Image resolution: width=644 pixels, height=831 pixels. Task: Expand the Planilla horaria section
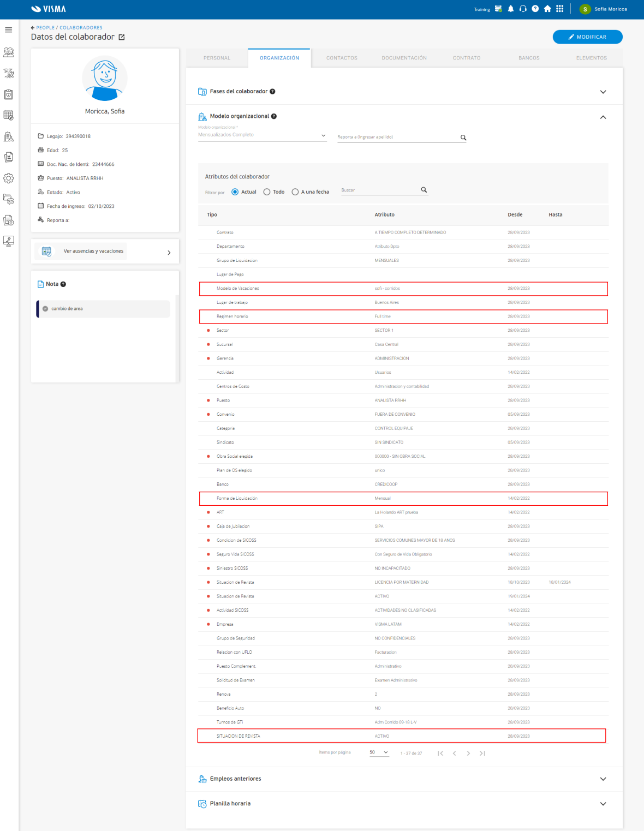point(603,803)
